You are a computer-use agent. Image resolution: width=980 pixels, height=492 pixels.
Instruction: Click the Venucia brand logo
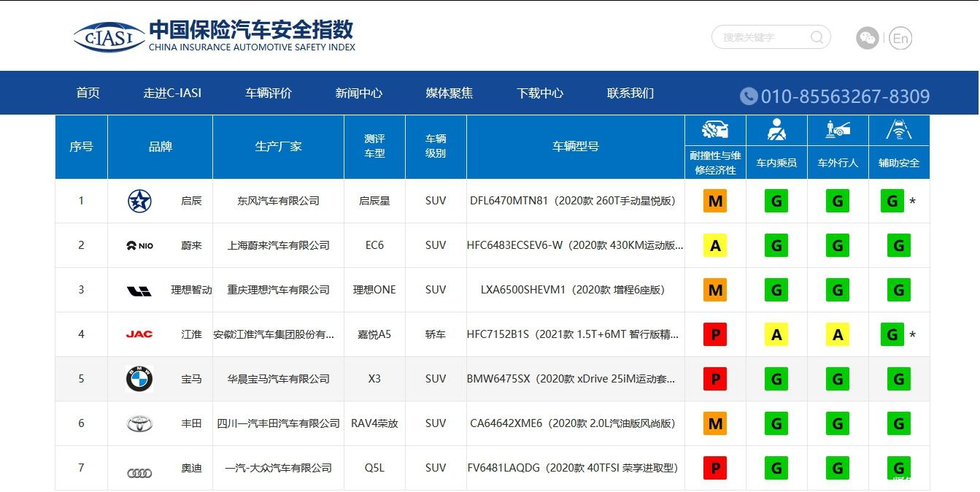tap(139, 201)
